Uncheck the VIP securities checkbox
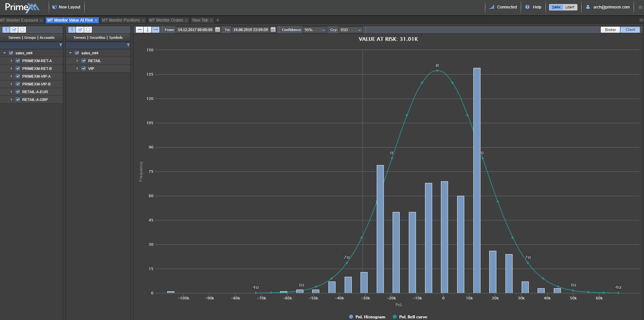The height and width of the screenshot is (320, 644). point(84,69)
